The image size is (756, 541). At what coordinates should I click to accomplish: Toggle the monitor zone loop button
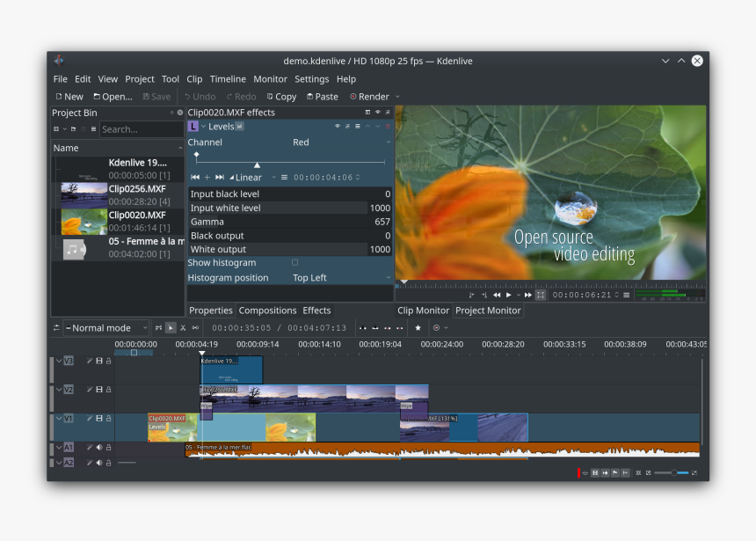coord(541,295)
